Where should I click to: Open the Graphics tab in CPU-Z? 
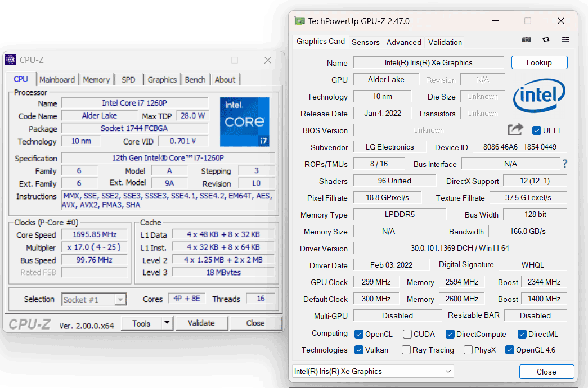(x=162, y=79)
